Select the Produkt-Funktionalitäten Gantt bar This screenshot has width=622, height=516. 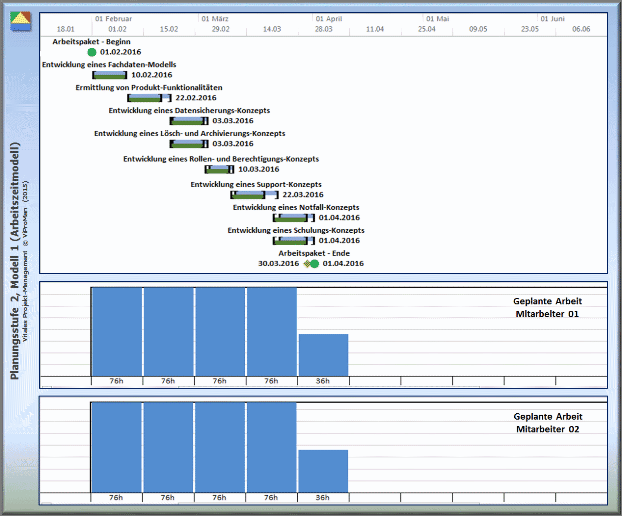[x=150, y=98]
